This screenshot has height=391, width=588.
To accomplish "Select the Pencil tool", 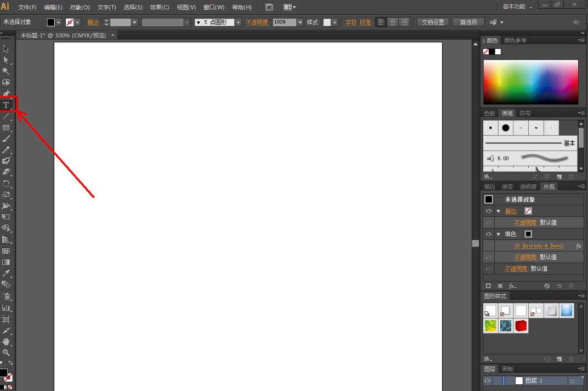I will 5,150.
